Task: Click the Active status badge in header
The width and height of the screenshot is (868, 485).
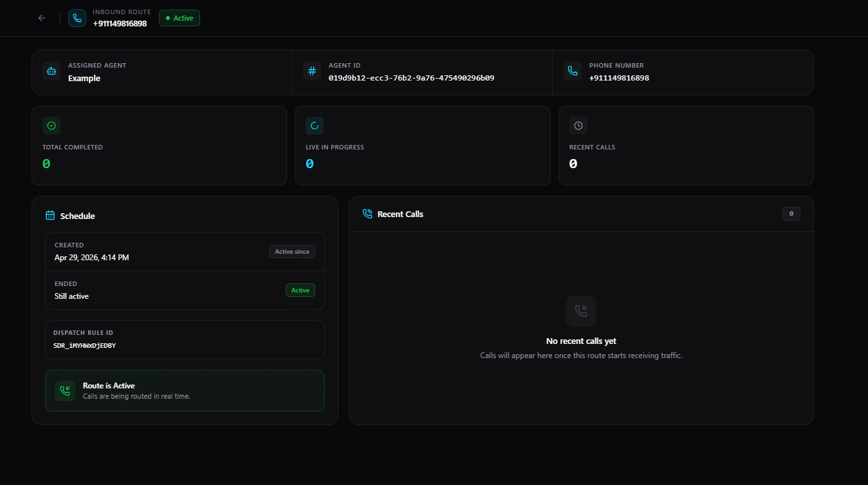Action: click(180, 18)
